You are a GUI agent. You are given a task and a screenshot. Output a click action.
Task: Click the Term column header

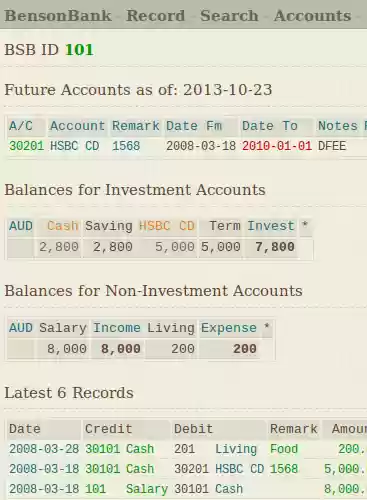(225, 226)
